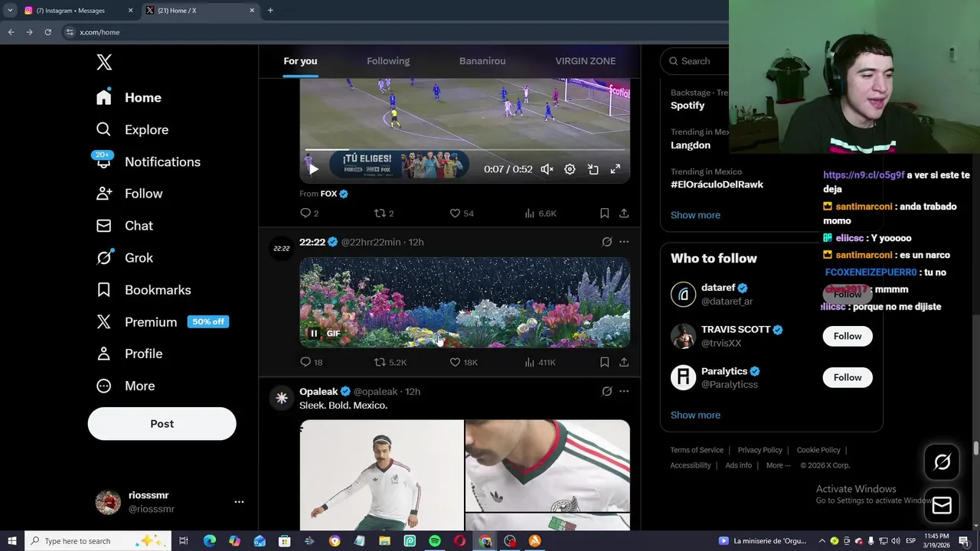Open Notifications with 20+ badge

click(x=148, y=162)
